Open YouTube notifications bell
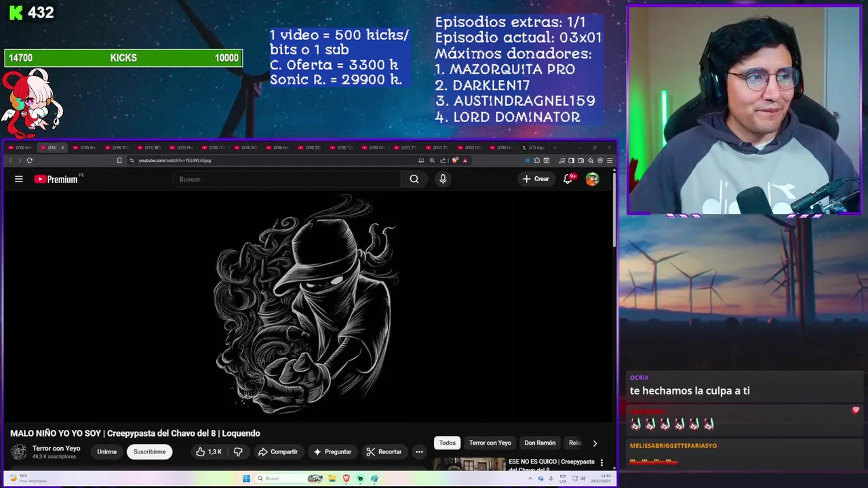 click(568, 179)
